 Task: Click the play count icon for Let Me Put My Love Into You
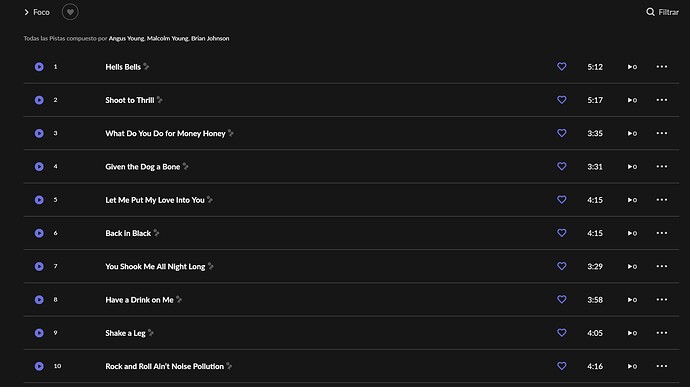[x=632, y=200]
